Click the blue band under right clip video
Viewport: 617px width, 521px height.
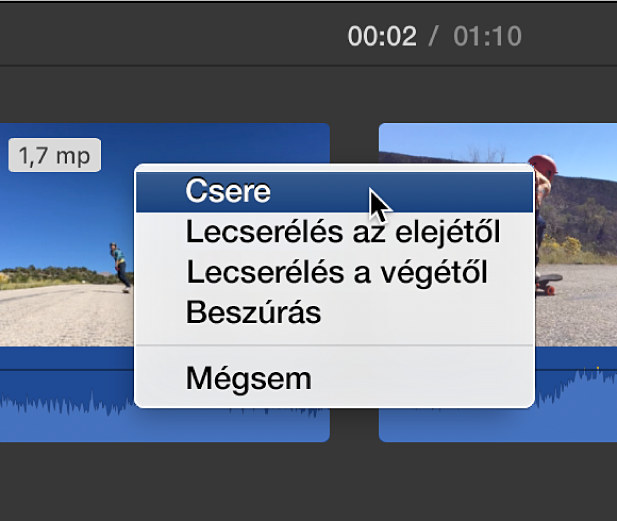(575, 356)
